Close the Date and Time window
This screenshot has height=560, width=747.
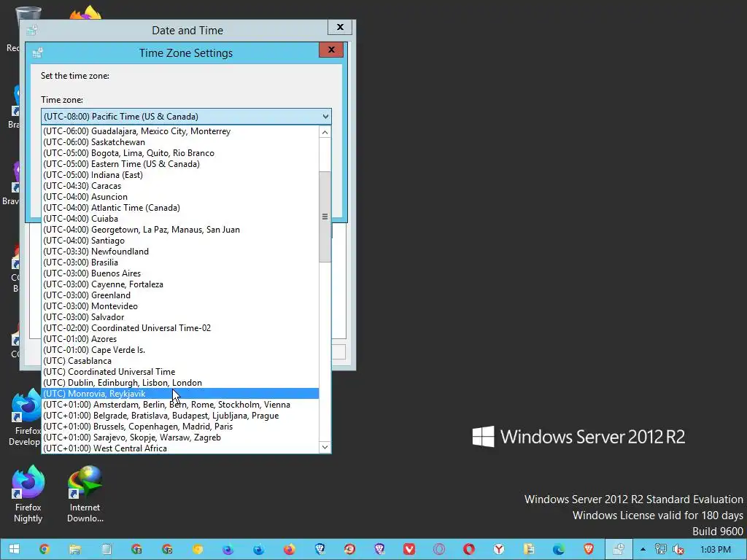tap(340, 27)
